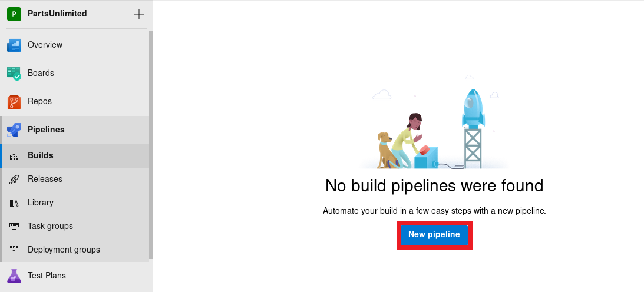Open the Repos icon

pyautogui.click(x=14, y=101)
